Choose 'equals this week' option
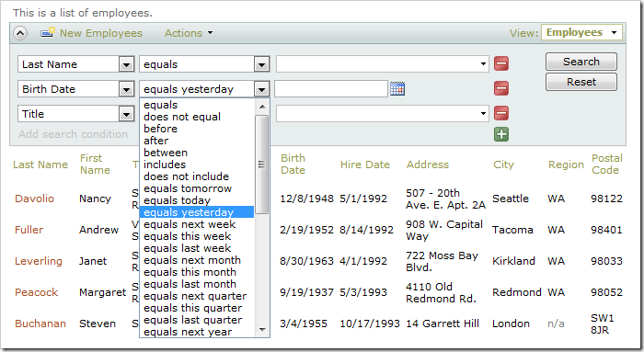The height and width of the screenshot is (352, 644). point(197,236)
